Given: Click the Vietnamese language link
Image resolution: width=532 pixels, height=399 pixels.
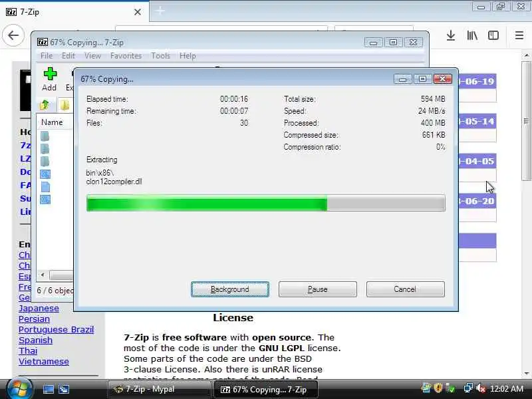Looking at the screenshot, I should [43, 361].
